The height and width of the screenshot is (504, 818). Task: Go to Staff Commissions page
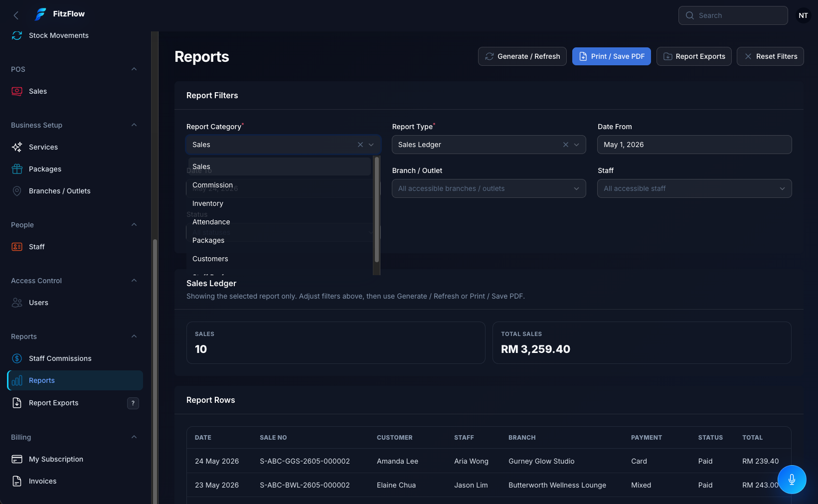(x=60, y=358)
